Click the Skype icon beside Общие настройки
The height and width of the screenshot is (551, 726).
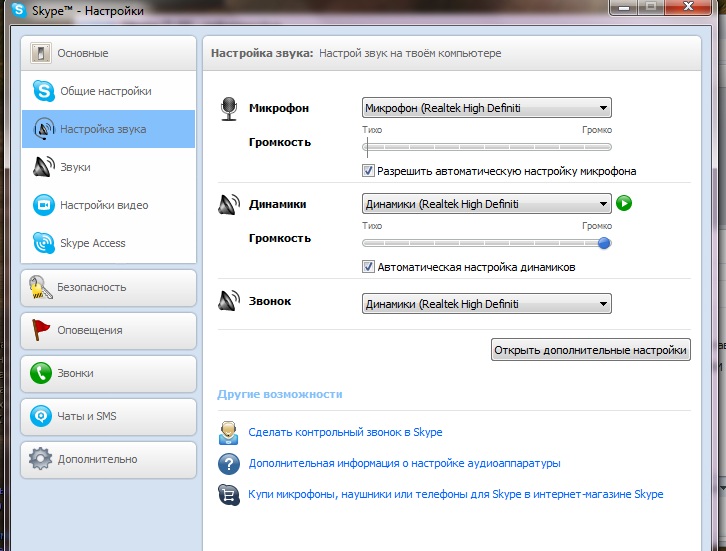(44, 91)
